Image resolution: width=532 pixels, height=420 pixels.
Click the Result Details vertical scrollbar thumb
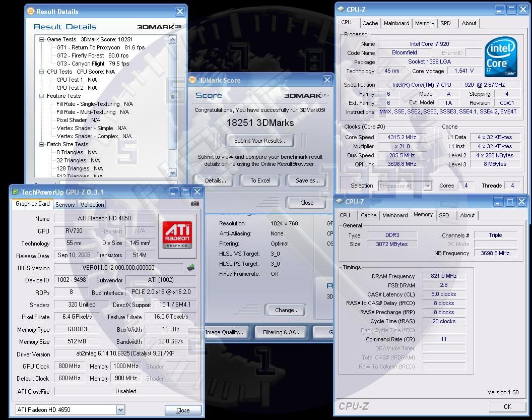pos(172,97)
